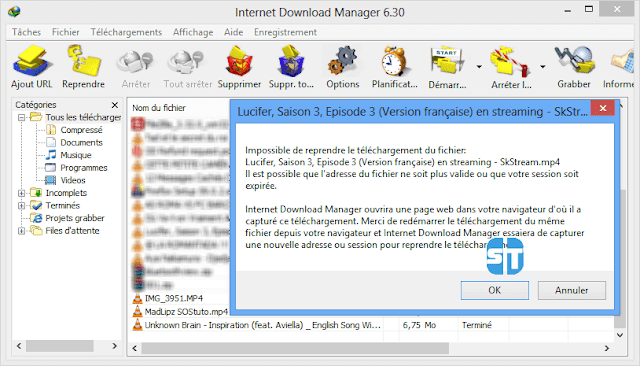Maximize the Internet Download Manager window
This screenshot has width=640, height=366.
pyautogui.click(x=589, y=9)
